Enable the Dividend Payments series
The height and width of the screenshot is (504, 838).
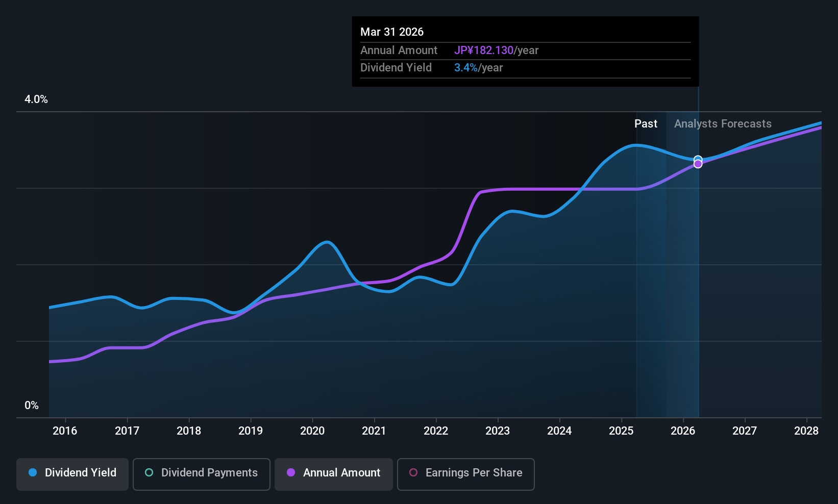point(201,474)
